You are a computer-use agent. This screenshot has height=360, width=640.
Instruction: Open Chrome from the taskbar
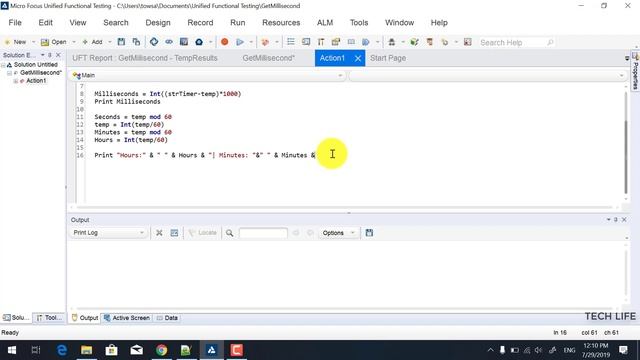click(162, 350)
